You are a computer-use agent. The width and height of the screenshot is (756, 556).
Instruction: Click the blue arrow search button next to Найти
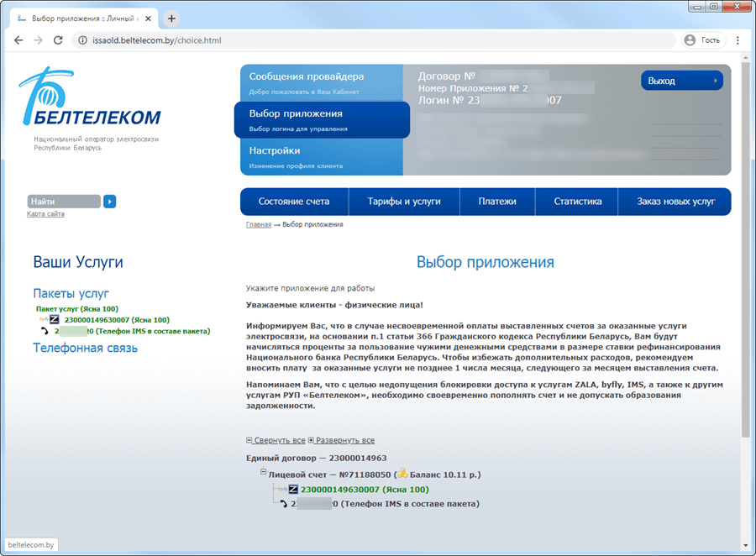point(109,202)
